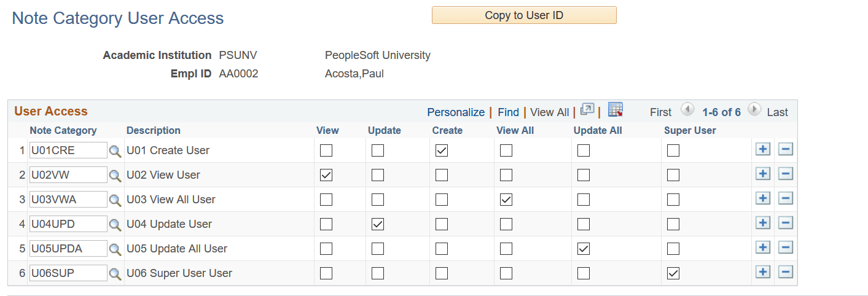Enable Update for U02 View User
The width and height of the screenshot is (868, 296).
pyautogui.click(x=378, y=175)
